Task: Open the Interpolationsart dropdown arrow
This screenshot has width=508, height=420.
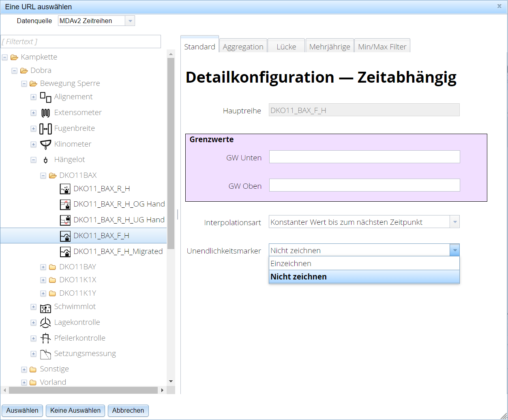Action: (455, 222)
